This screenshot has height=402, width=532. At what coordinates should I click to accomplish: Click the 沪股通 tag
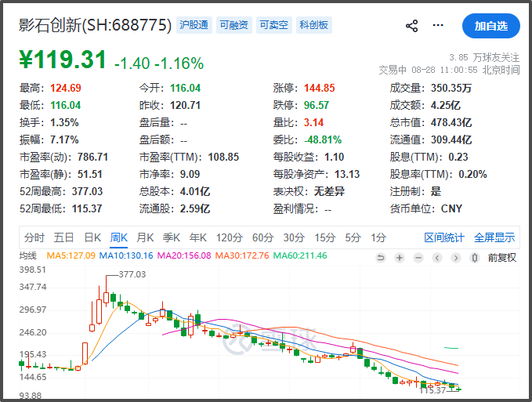coord(194,25)
